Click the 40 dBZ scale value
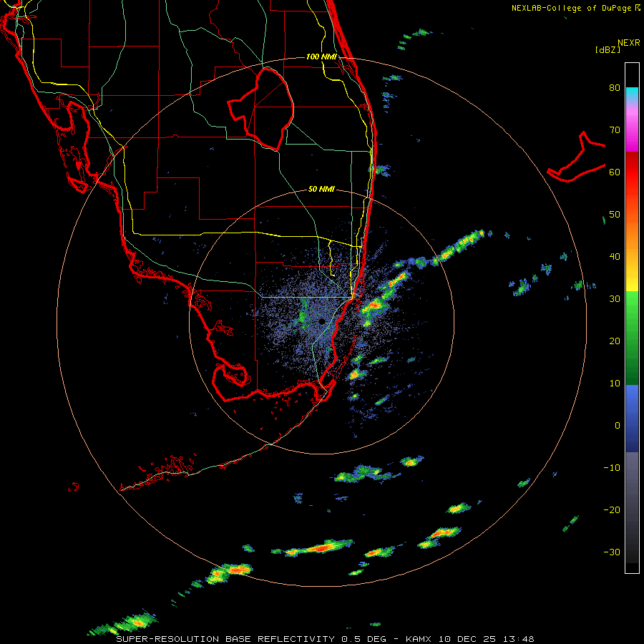644x644 pixels. point(615,256)
